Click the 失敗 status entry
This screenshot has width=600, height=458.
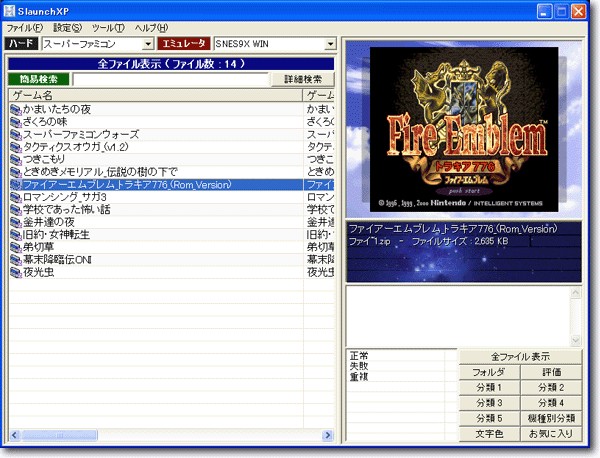(x=359, y=366)
